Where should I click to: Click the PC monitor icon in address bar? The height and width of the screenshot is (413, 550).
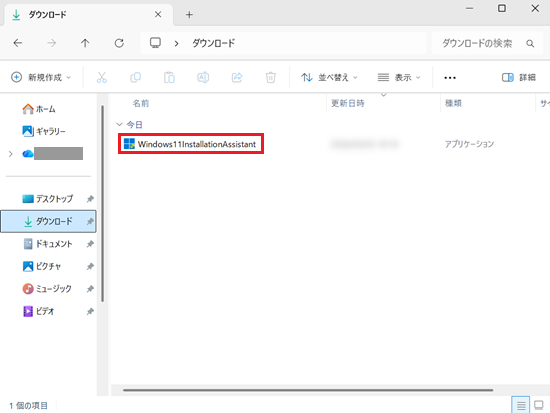[x=155, y=43]
